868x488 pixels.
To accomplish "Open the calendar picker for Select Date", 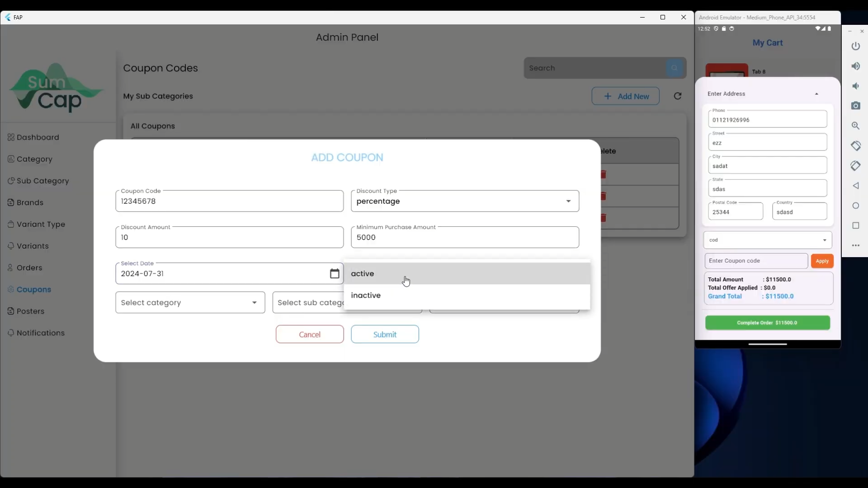I will (x=335, y=273).
